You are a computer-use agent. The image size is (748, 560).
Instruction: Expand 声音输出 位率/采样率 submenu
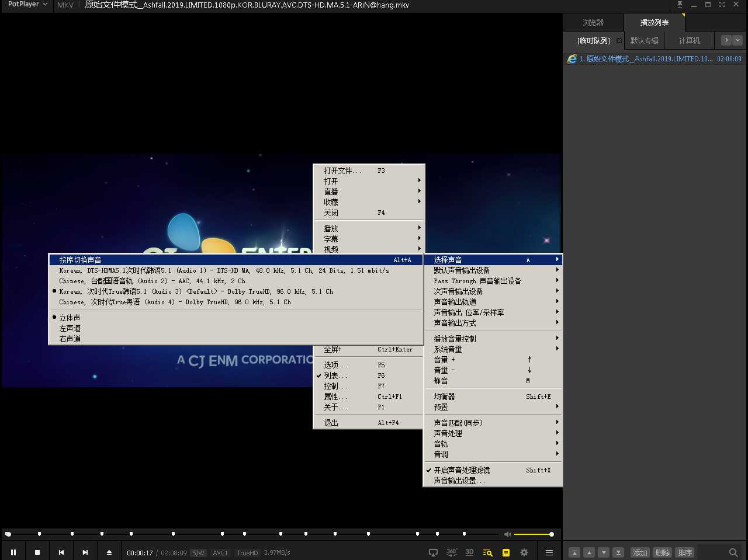coord(493,312)
